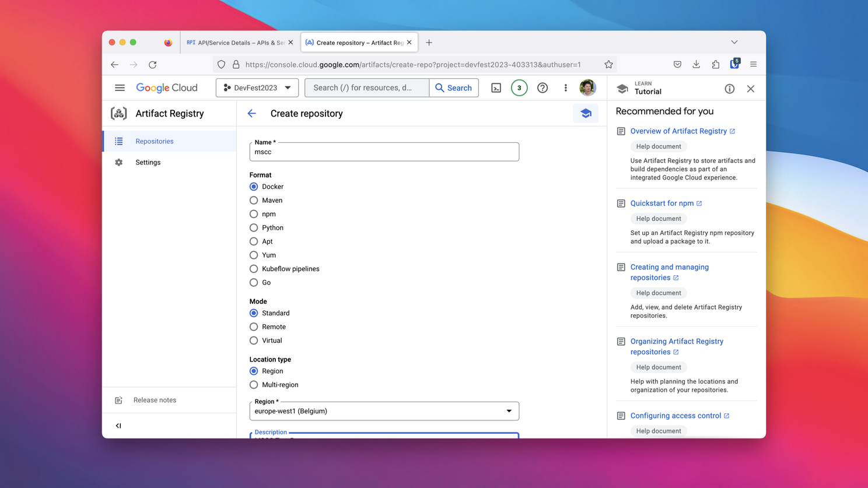The height and width of the screenshot is (488, 868).
Task: Close the Create repository tab
Action: pyautogui.click(x=409, y=43)
